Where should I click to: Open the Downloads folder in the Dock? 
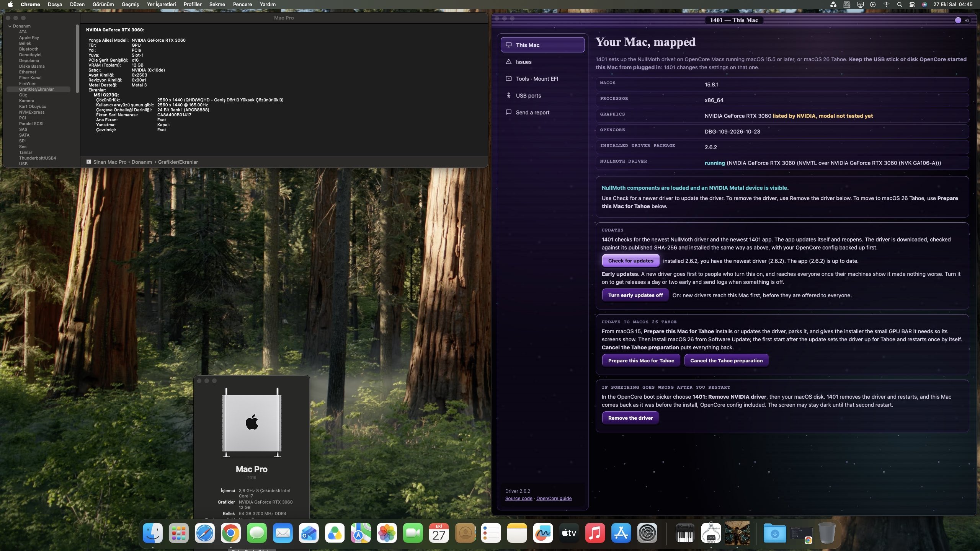click(x=775, y=533)
